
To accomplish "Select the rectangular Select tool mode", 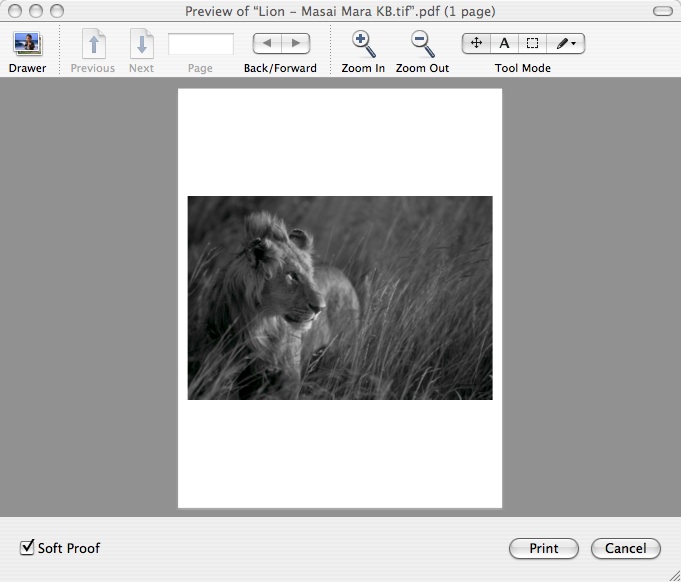I will tap(532, 44).
